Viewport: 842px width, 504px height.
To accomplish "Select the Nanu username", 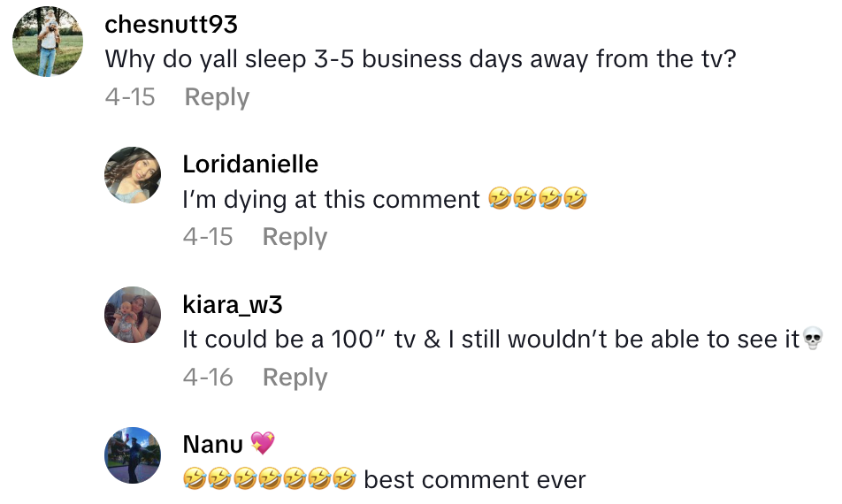I will (215, 444).
